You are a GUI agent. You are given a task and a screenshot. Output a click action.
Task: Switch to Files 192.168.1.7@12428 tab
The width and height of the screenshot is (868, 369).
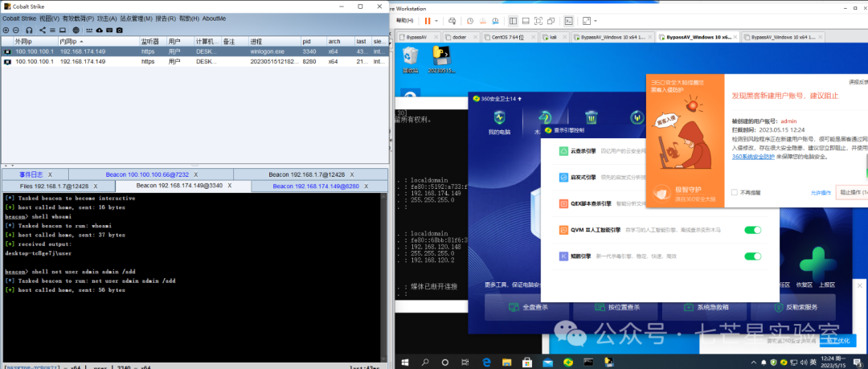point(58,187)
